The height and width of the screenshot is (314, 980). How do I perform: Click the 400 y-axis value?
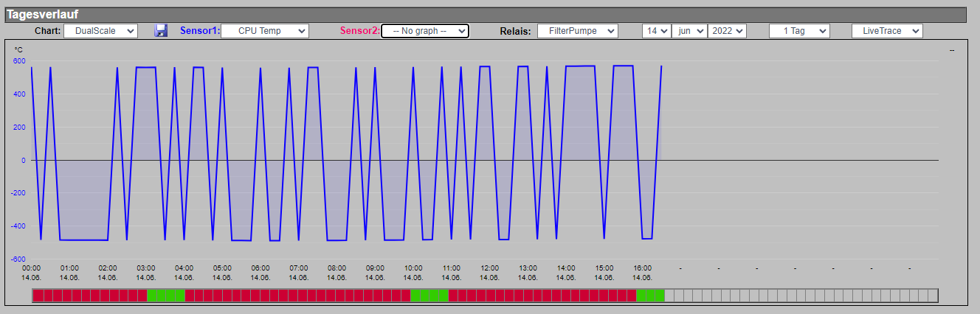(x=19, y=94)
